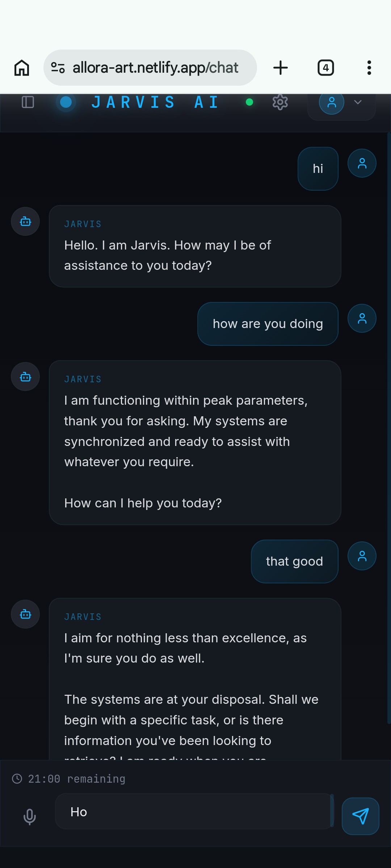Open the settings gear icon
This screenshot has height=868, width=391.
[x=280, y=102]
